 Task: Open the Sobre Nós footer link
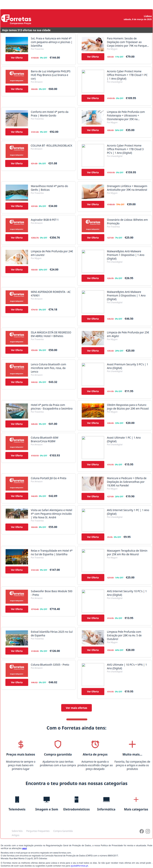coord(17,831)
